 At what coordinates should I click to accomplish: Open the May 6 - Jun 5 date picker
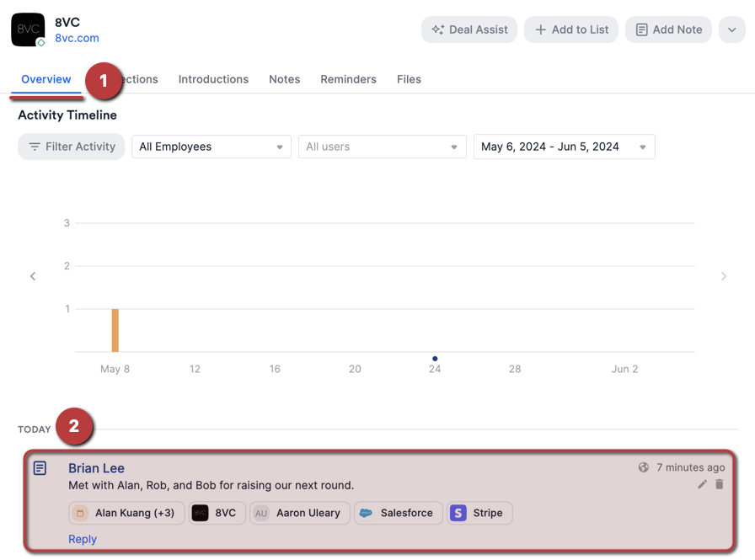click(564, 147)
